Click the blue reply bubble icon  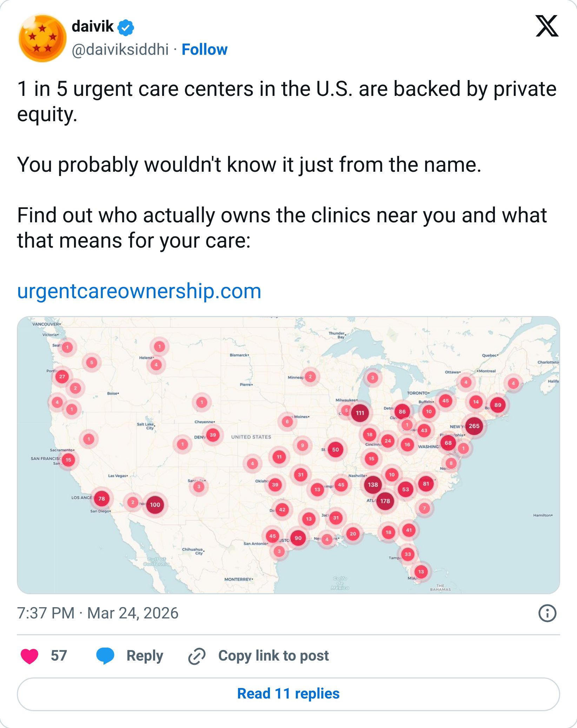[x=105, y=656]
